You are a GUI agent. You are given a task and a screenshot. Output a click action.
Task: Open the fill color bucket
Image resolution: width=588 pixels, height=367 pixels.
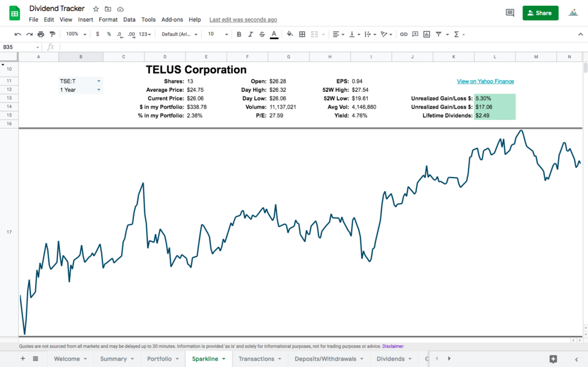pyautogui.click(x=290, y=34)
